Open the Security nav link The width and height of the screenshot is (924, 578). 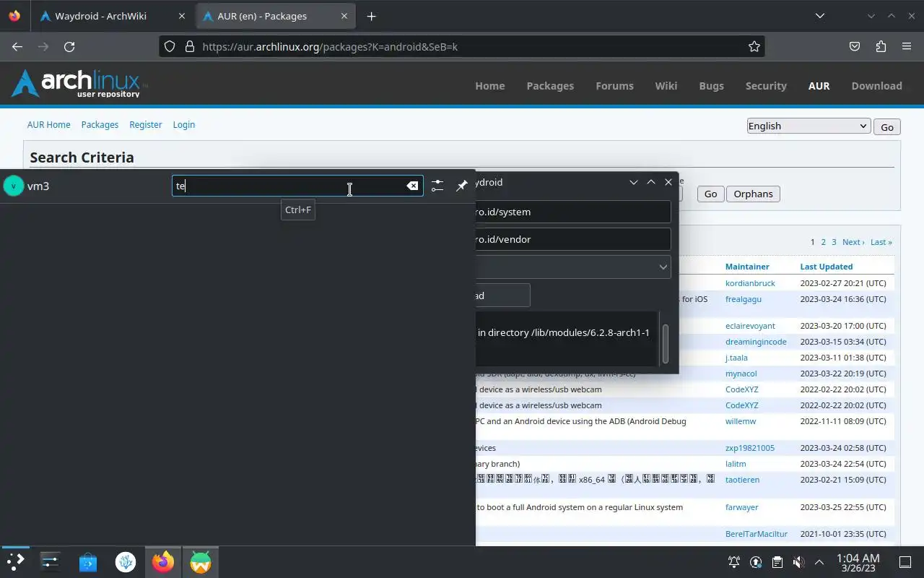(766, 85)
